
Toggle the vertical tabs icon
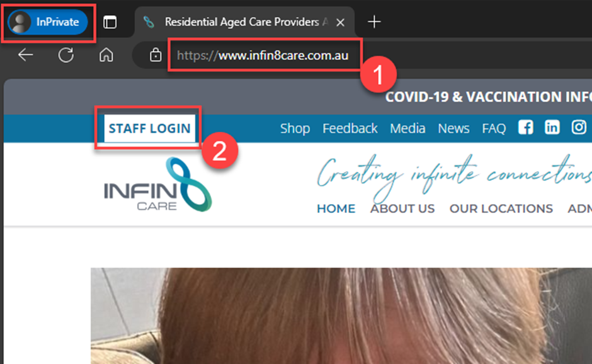(111, 21)
